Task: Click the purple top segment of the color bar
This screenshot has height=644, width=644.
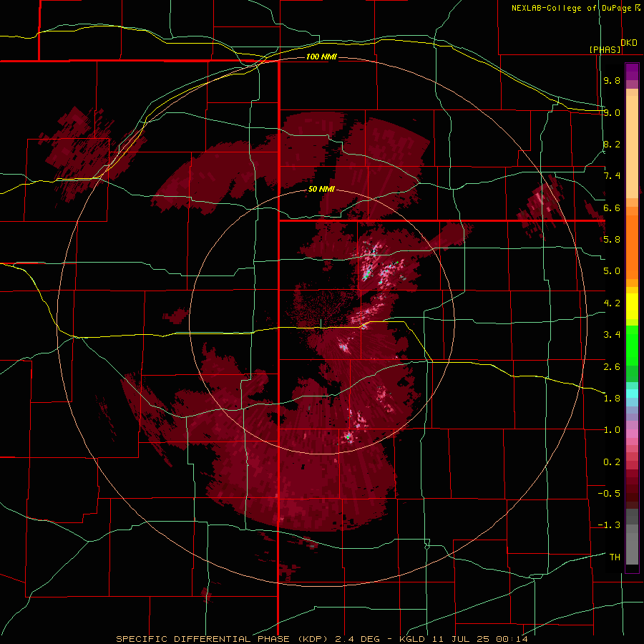Action: coord(632,72)
